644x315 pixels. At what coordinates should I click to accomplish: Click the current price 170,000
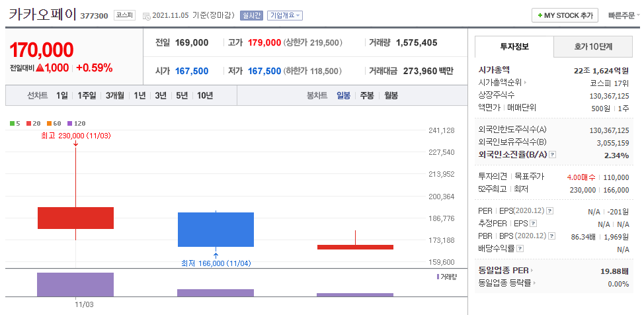pyautogui.click(x=42, y=50)
